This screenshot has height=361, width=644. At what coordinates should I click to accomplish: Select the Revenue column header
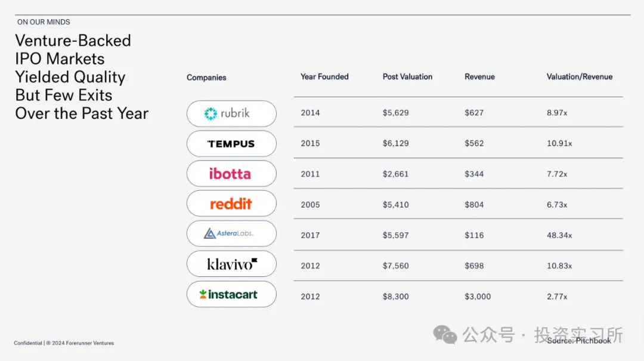[x=479, y=77]
